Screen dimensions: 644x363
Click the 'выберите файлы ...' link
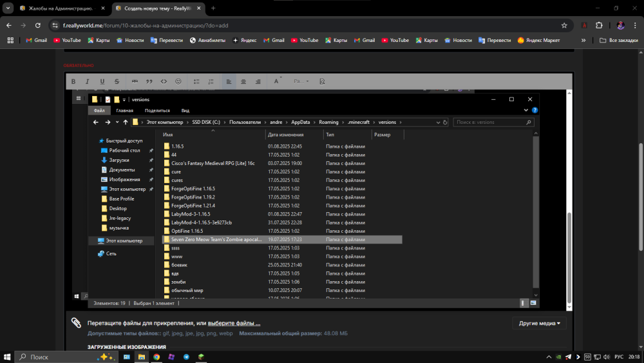point(234,323)
